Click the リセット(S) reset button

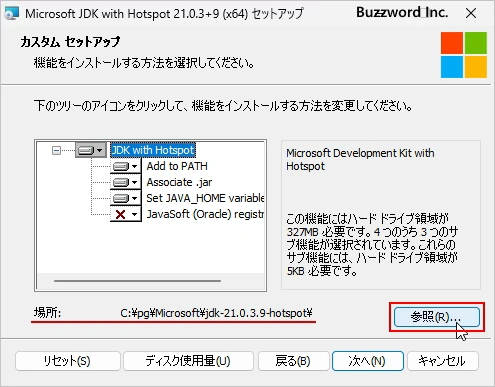67,361
